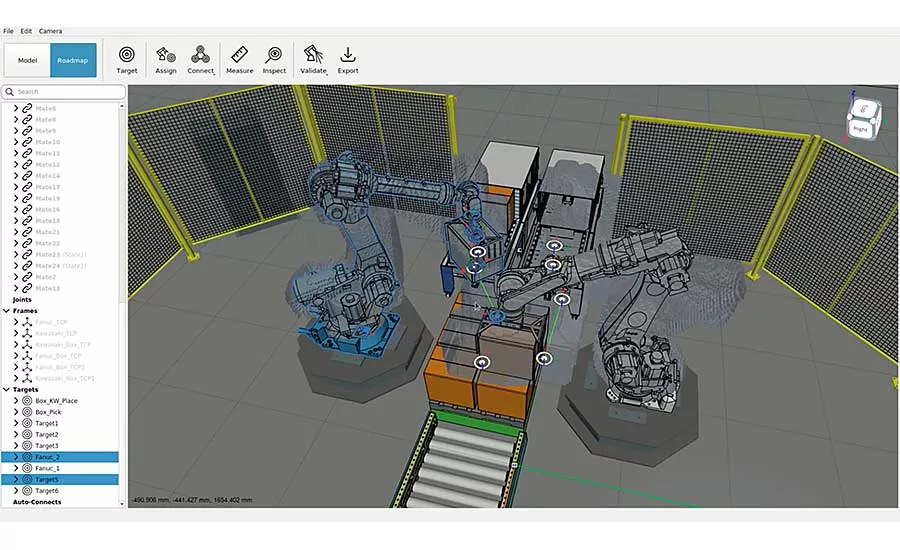Collapse the Frames section

click(6, 311)
